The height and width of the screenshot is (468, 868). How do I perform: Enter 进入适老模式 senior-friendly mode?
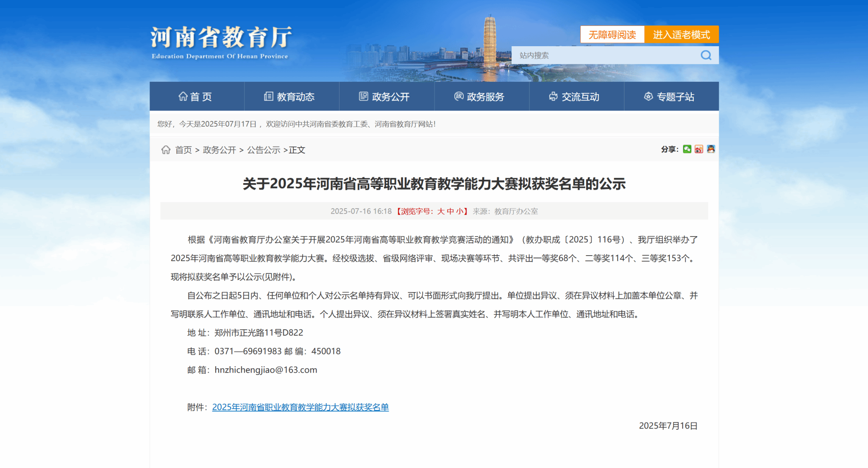(x=681, y=35)
